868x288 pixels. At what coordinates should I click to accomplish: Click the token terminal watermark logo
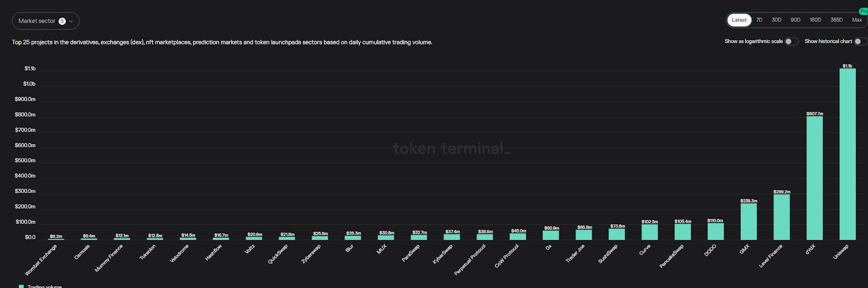point(451,148)
